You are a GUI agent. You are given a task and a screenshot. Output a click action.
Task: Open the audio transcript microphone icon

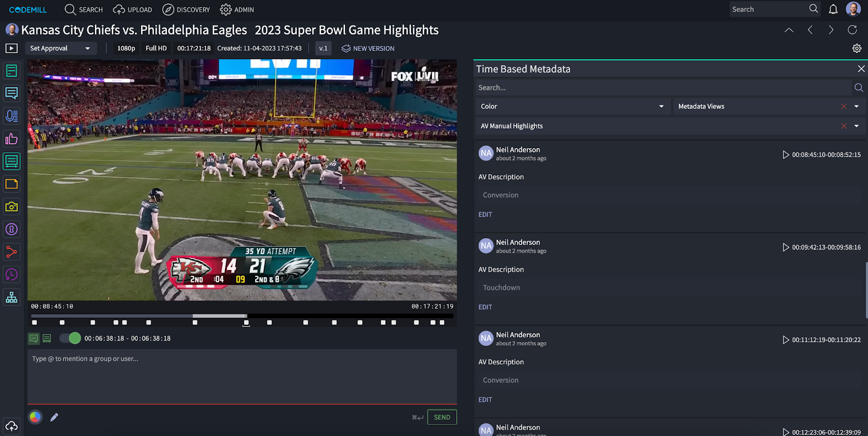pos(11,116)
